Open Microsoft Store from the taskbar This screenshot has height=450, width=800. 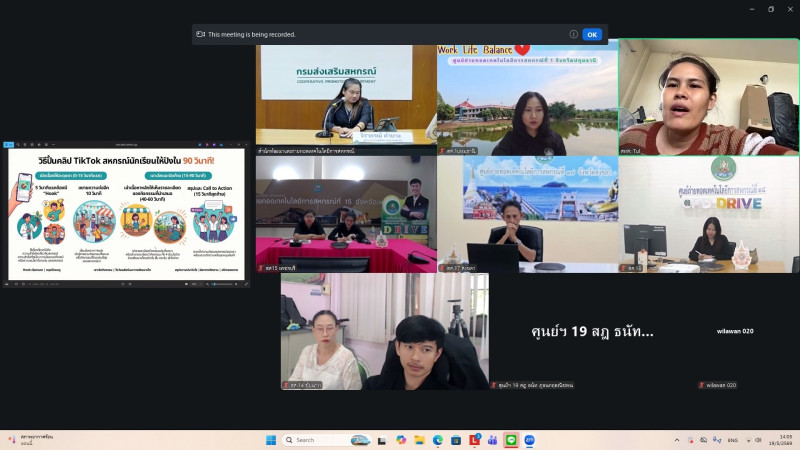[456, 440]
